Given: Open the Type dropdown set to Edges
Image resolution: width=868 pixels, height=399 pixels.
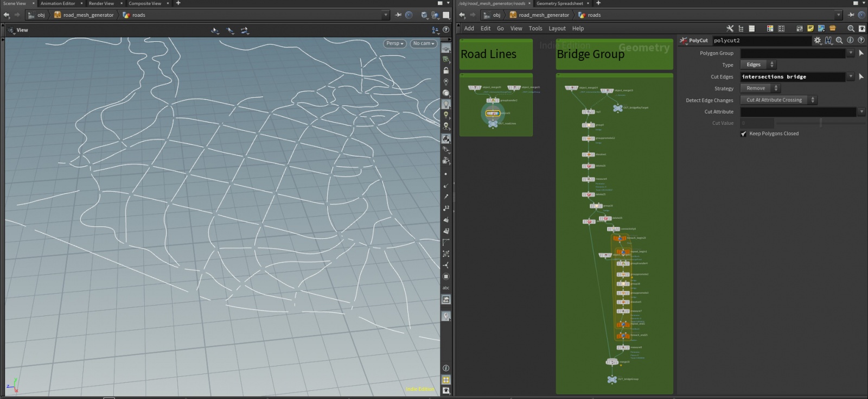Looking at the screenshot, I should (x=758, y=65).
